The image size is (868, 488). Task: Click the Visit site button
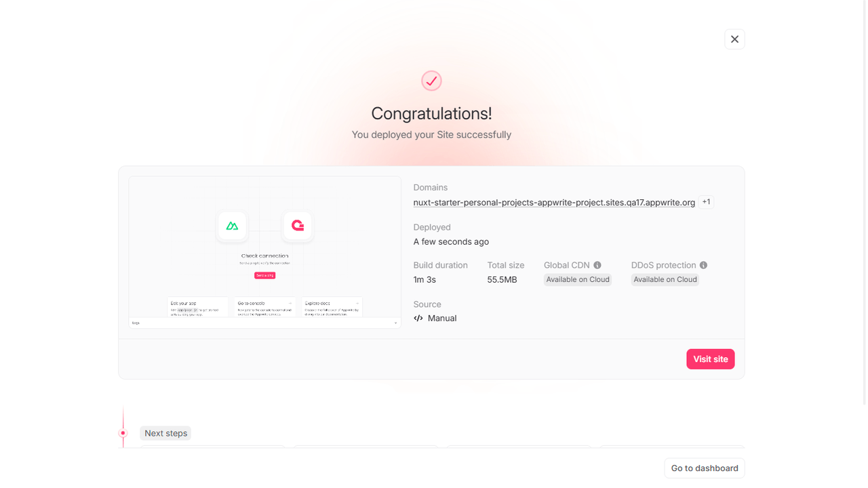(710, 359)
